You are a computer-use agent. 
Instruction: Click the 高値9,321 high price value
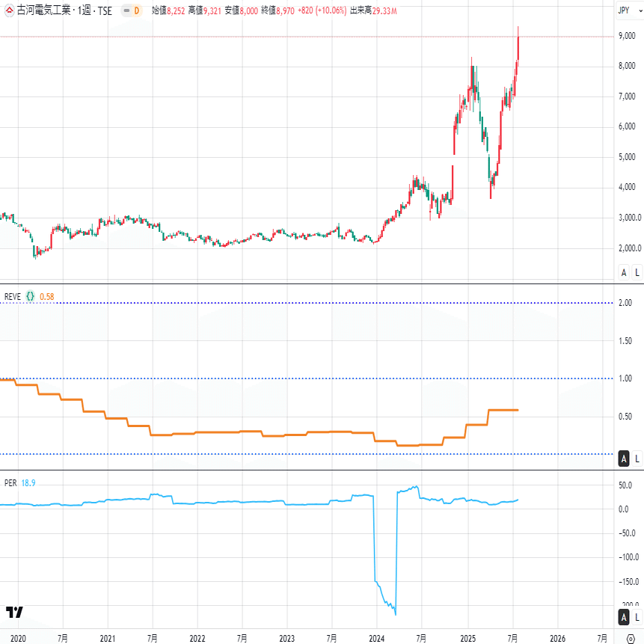(204, 10)
